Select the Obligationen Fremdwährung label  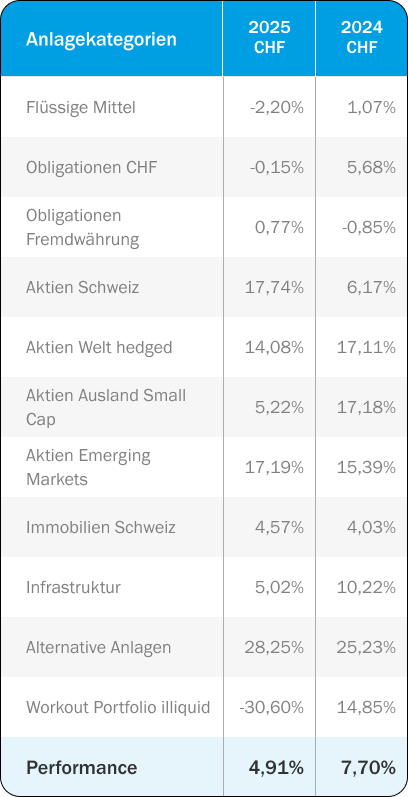82,227
